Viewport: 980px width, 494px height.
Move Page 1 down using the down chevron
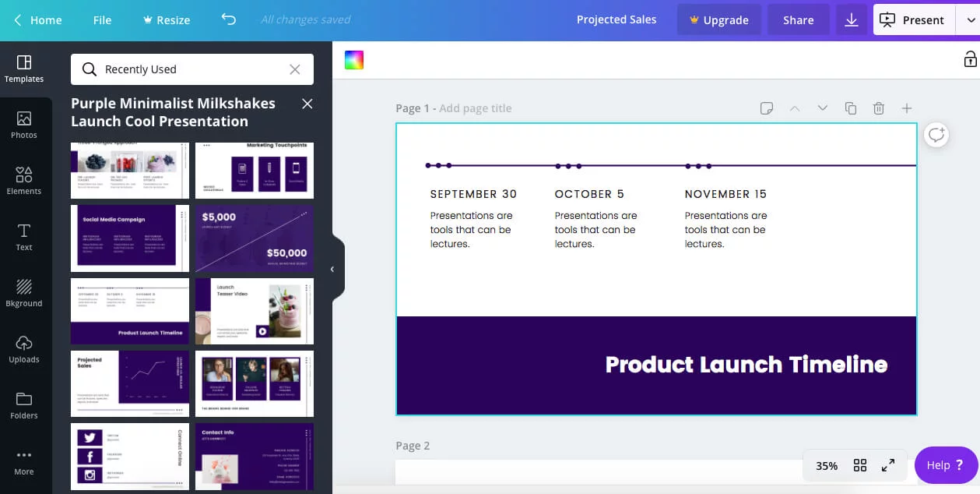(x=823, y=108)
